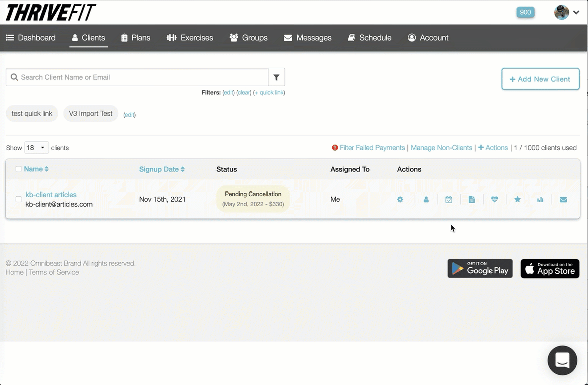Click the heartbeat icon in client actions
This screenshot has width=588, height=385.
(x=495, y=200)
